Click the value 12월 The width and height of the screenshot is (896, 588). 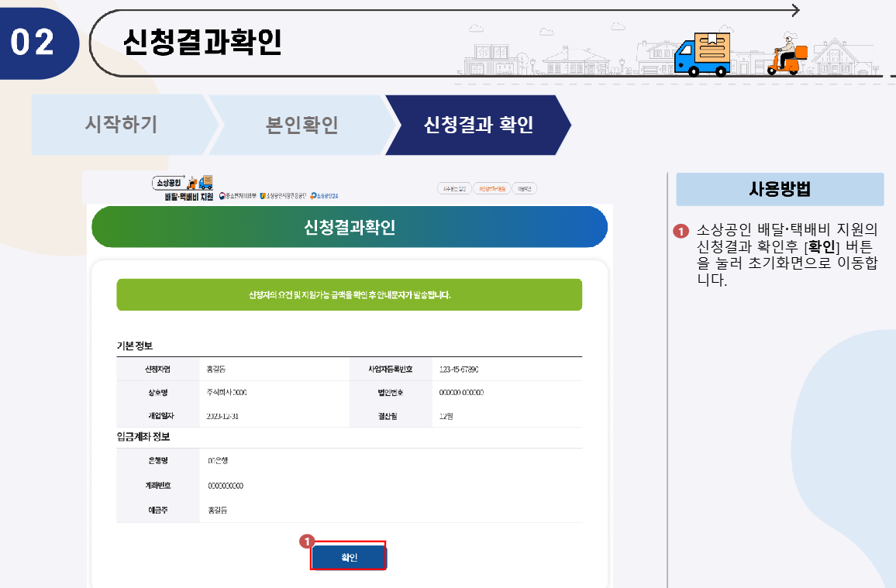[446, 416]
